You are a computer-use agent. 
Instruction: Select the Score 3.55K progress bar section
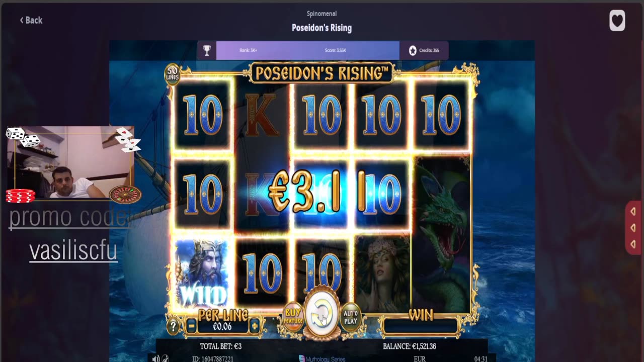click(x=335, y=50)
